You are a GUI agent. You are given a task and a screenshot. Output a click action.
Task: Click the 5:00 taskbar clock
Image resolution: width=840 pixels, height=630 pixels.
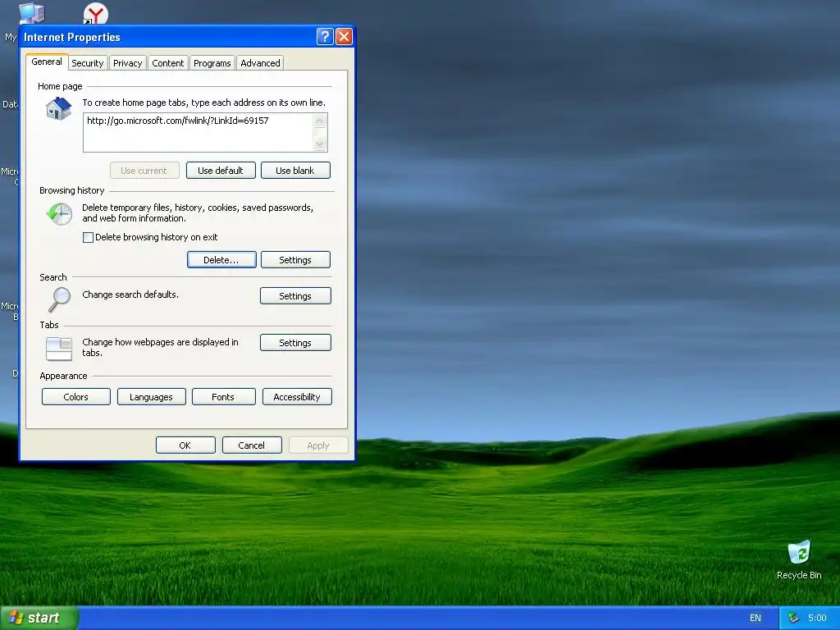coord(817,618)
